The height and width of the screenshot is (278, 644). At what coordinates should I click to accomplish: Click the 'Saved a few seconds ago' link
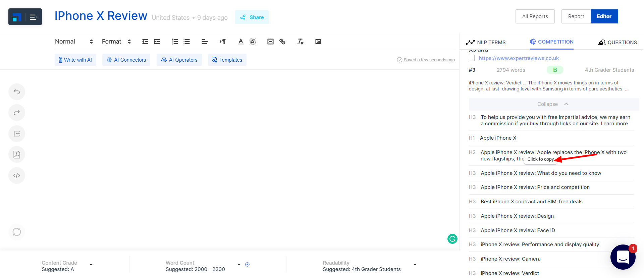(x=429, y=60)
